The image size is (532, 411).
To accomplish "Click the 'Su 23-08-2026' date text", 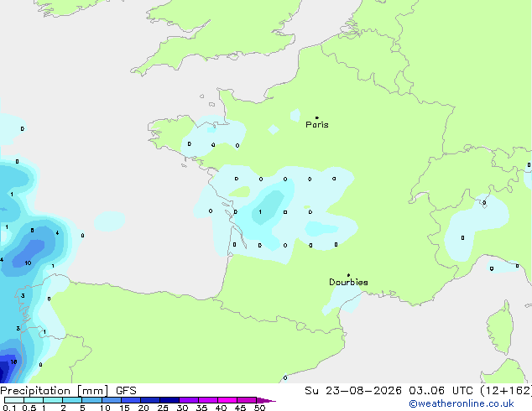I will click(353, 391).
